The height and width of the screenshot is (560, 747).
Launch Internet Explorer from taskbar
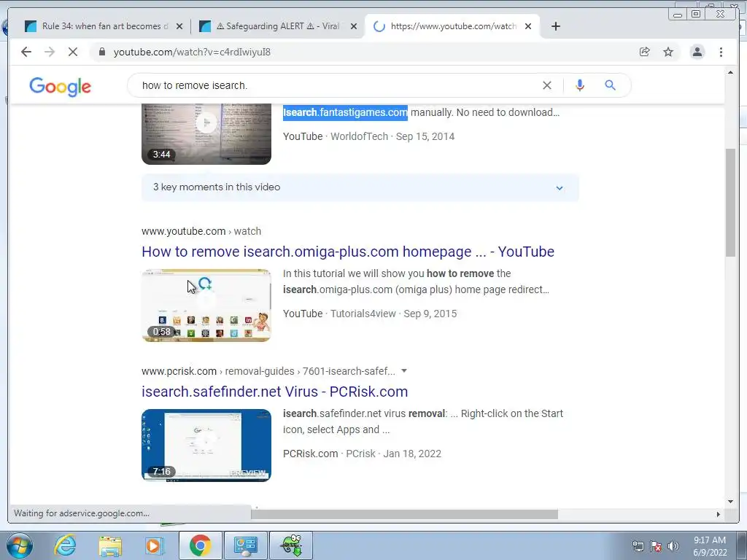point(64,545)
